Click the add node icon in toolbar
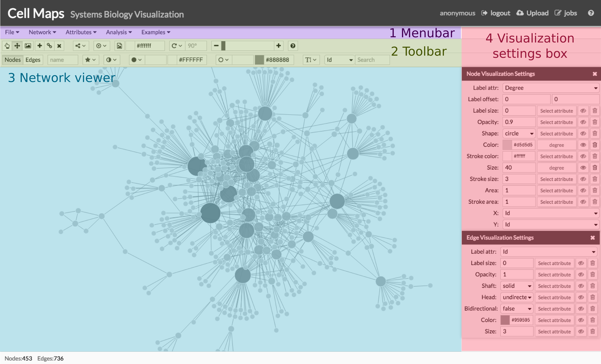Image resolution: width=601 pixels, height=364 pixels. click(40, 46)
